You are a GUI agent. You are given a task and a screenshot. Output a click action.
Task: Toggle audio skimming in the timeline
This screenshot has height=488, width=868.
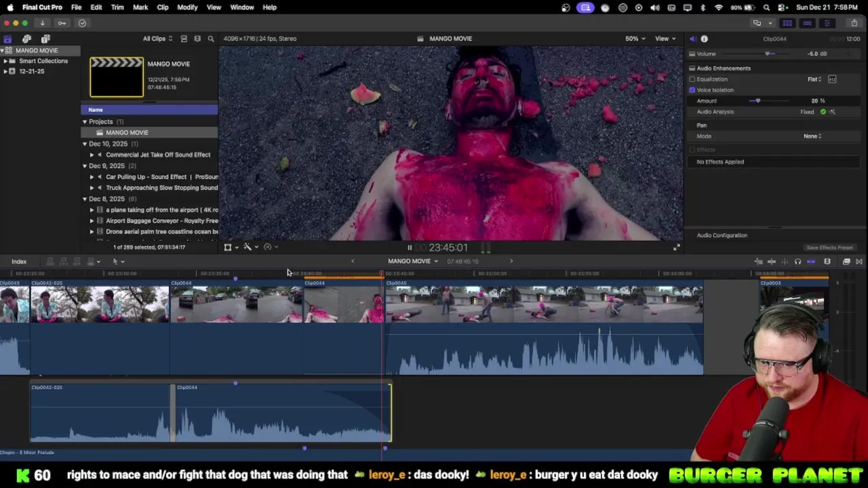pos(785,262)
